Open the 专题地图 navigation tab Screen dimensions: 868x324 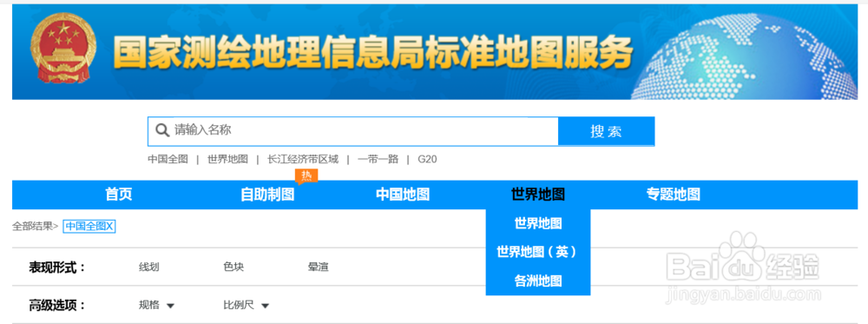[674, 195]
